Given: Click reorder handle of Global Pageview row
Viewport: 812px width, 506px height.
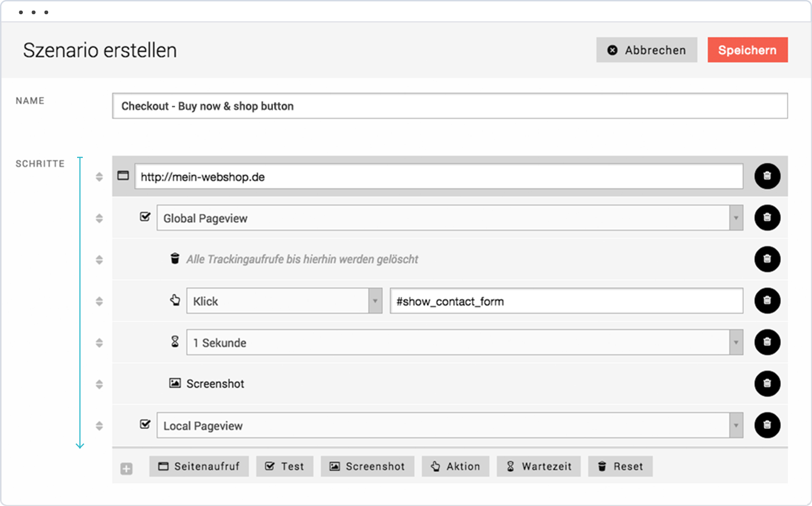Looking at the screenshot, I should point(99,218).
